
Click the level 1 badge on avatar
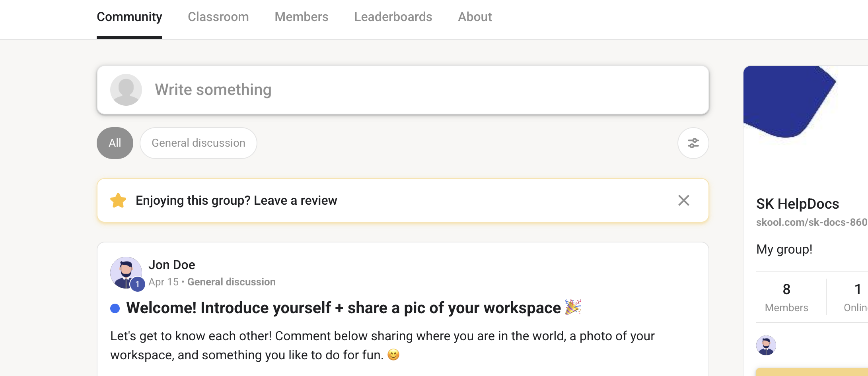138,284
